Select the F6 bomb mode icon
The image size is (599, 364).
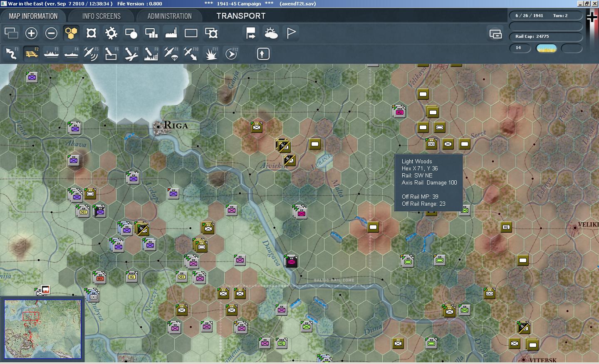pyautogui.click(x=111, y=54)
